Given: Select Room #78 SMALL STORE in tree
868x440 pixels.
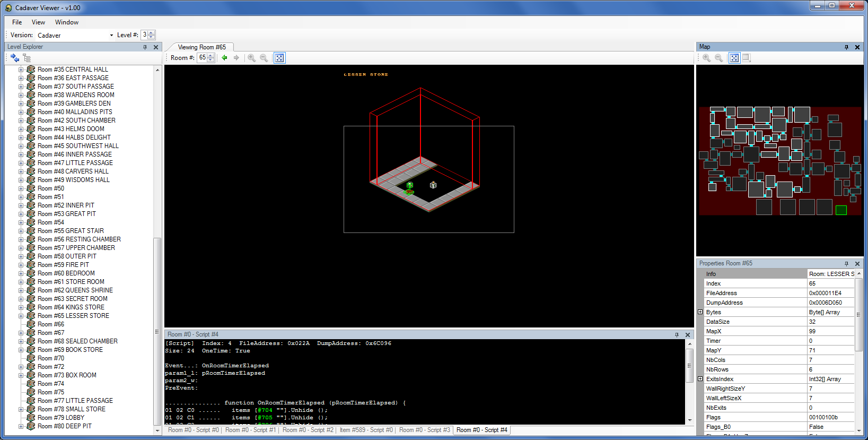Looking at the screenshot, I should pyautogui.click(x=72, y=409).
